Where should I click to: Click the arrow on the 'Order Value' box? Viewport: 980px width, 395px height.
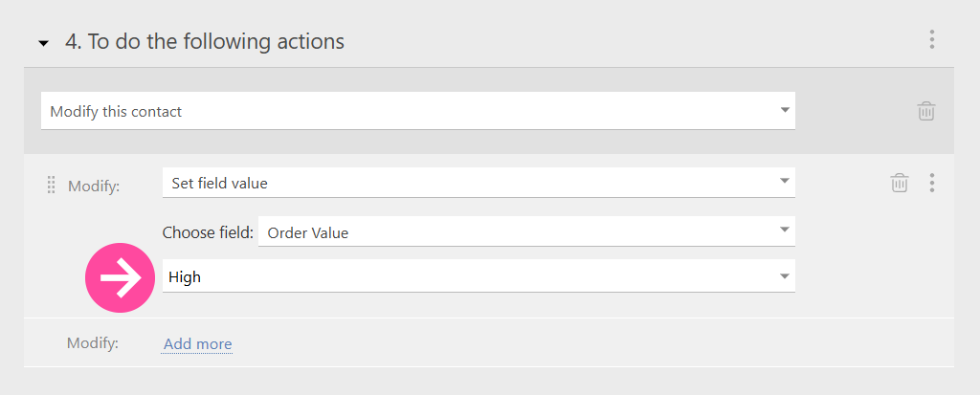pyautogui.click(x=785, y=230)
